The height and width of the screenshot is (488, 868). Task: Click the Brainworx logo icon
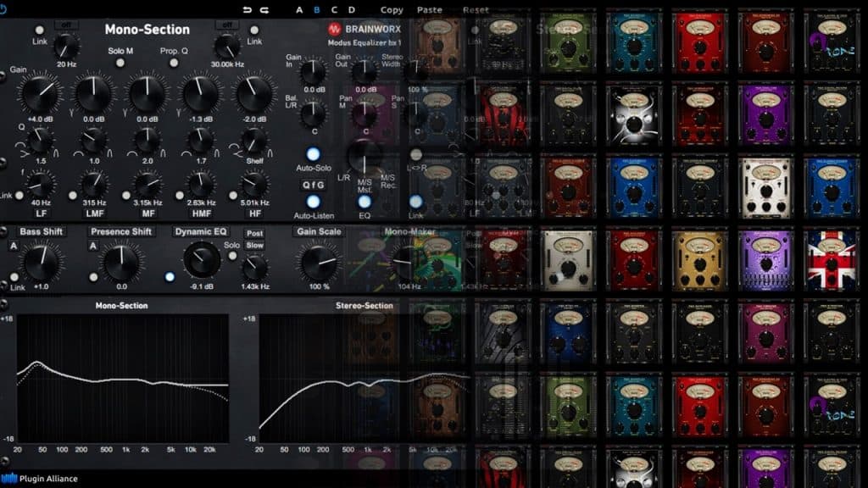point(334,29)
